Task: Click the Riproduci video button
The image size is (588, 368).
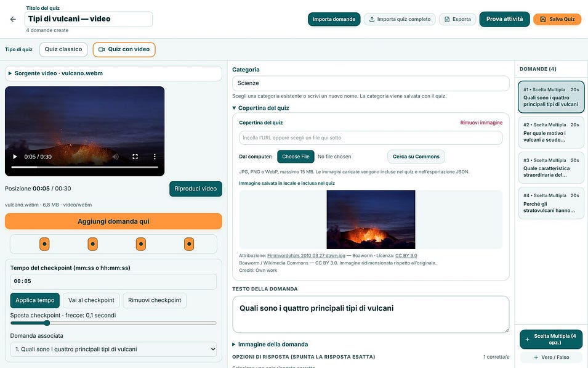Action: pyautogui.click(x=195, y=189)
